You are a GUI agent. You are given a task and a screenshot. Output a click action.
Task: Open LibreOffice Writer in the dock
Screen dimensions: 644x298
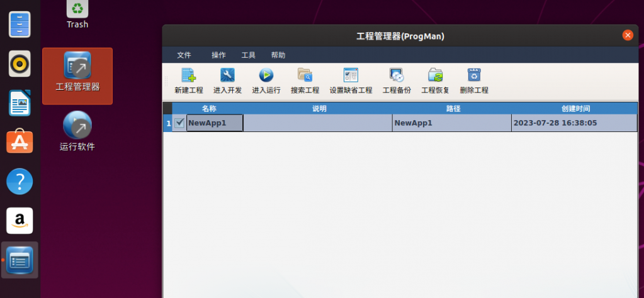point(20,103)
